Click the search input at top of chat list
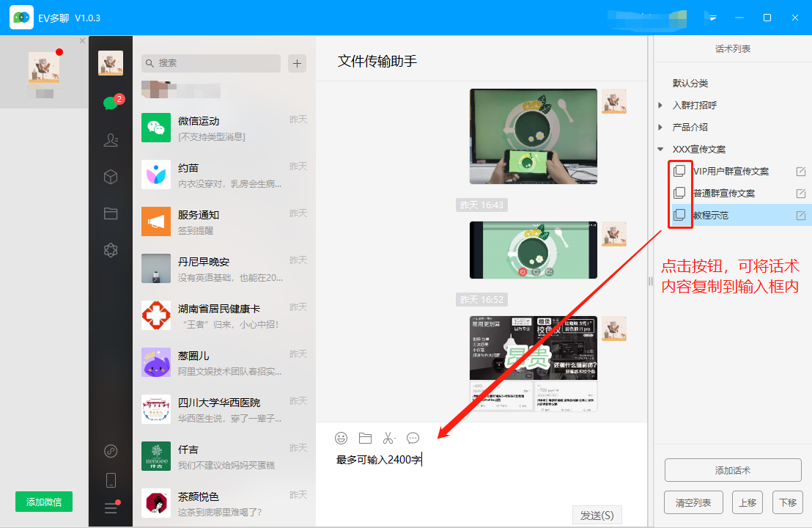Image resolution: width=812 pixels, height=528 pixels. [x=210, y=64]
